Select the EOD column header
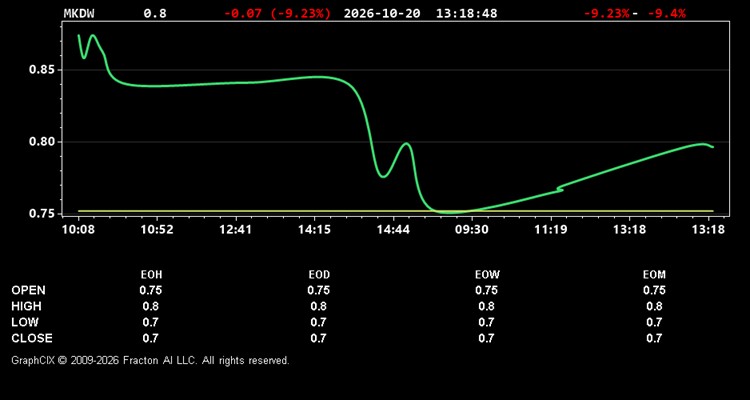 (x=319, y=275)
